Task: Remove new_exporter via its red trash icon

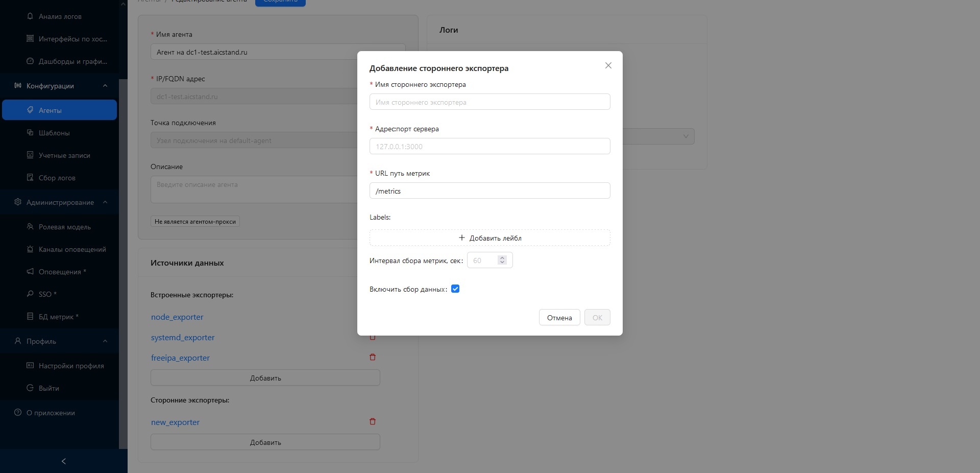Action: click(373, 421)
